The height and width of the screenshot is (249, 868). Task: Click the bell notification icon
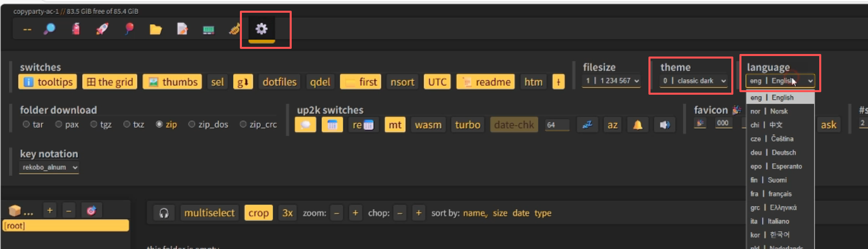coord(637,125)
